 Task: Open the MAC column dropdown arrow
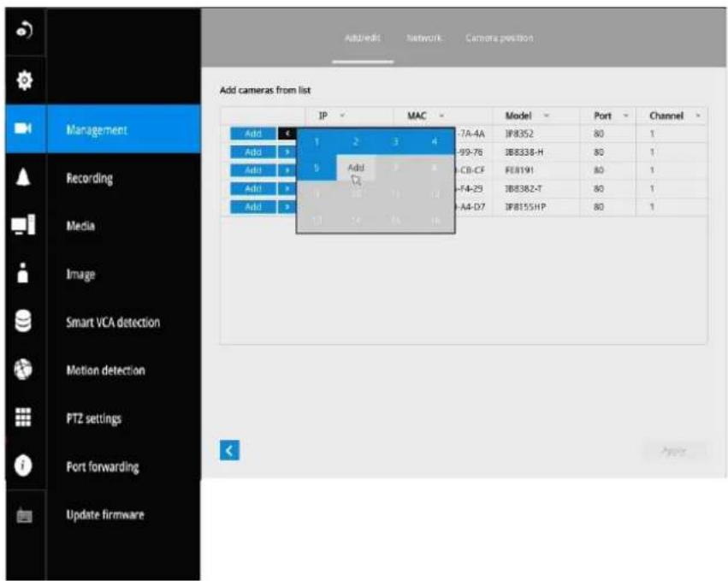click(441, 116)
